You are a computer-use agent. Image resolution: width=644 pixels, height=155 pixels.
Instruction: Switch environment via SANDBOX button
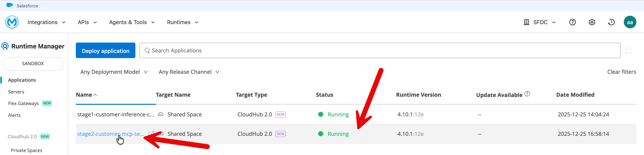click(33, 64)
